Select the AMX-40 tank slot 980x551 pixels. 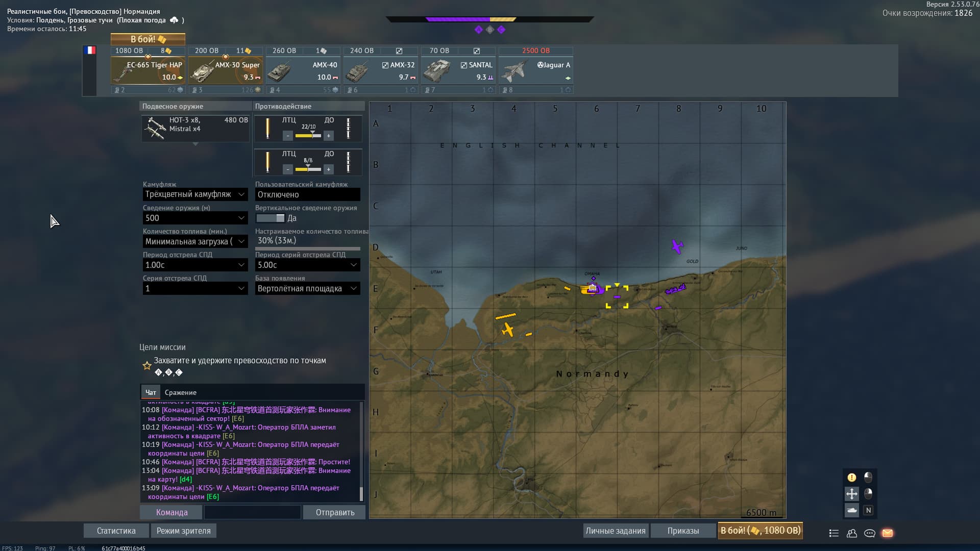[303, 71]
